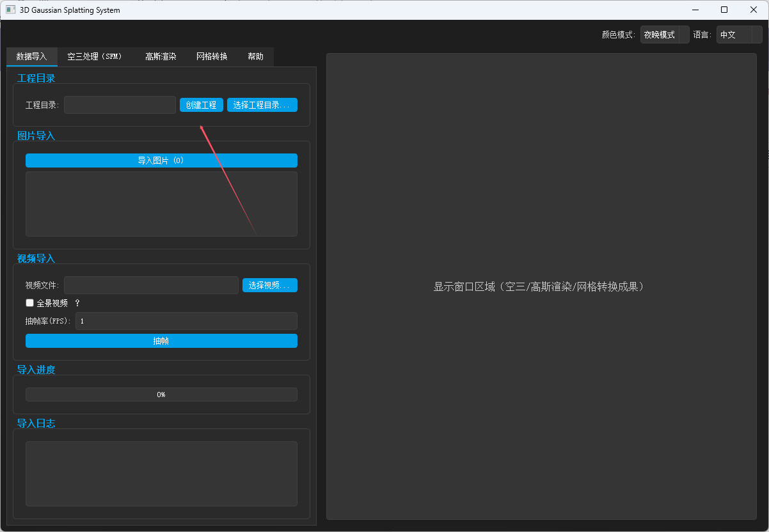Click inside the imported images list area

[x=161, y=204]
